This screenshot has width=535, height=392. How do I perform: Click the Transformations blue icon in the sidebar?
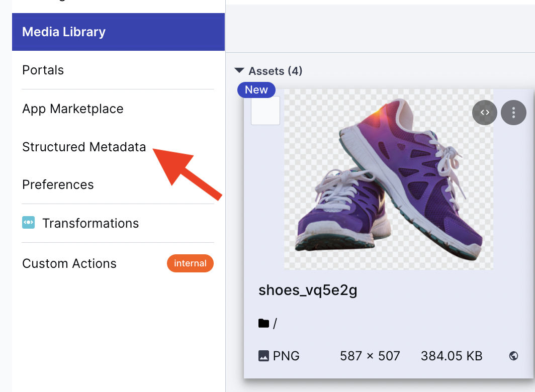tap(29, 223)
